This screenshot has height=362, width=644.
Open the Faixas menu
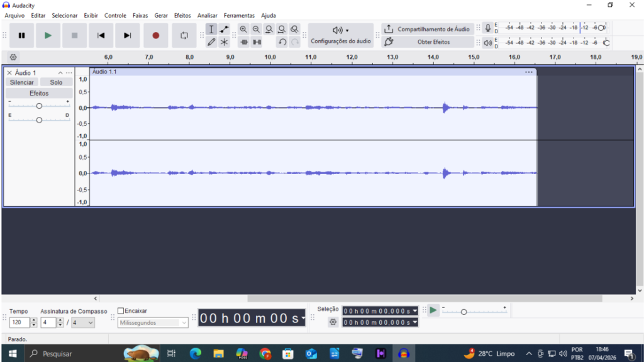[140, 15]
